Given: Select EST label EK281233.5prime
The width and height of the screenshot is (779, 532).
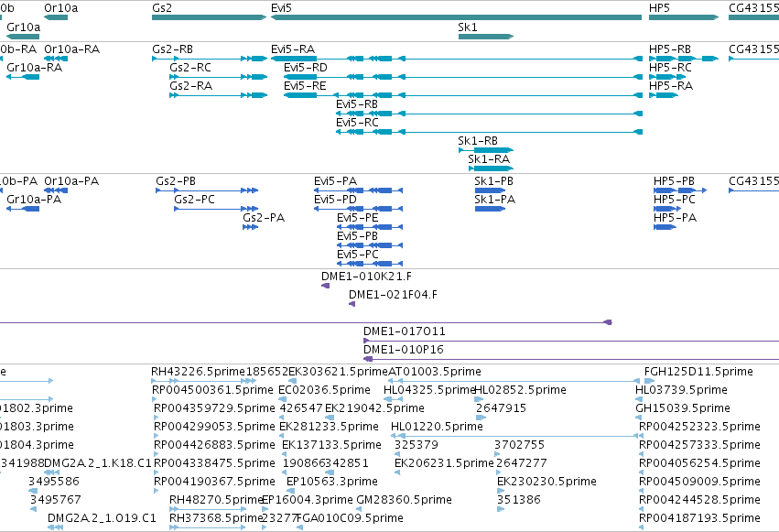Looking at the screenshot, I should [329, 428].
